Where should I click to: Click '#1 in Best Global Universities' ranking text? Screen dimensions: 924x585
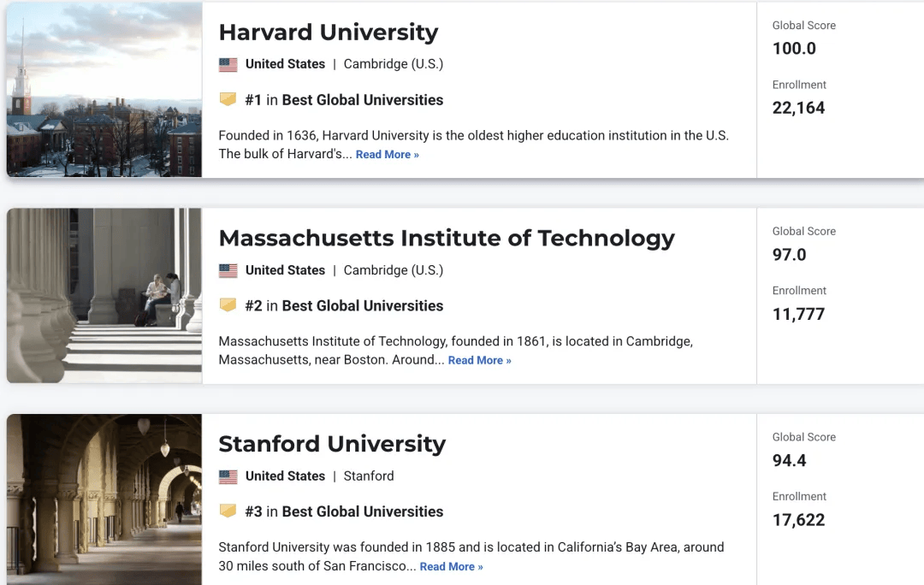344,100
